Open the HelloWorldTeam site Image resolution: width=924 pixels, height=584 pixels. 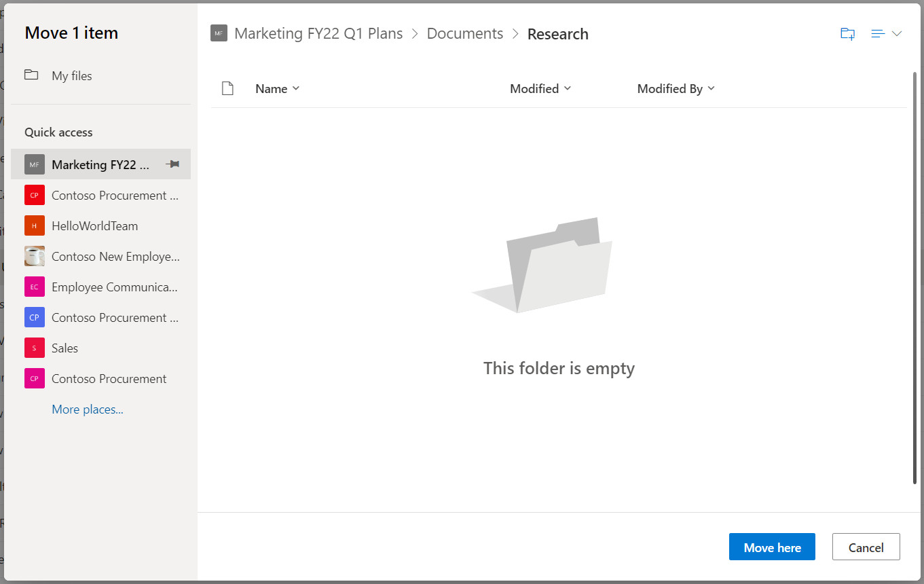(94, 226)
